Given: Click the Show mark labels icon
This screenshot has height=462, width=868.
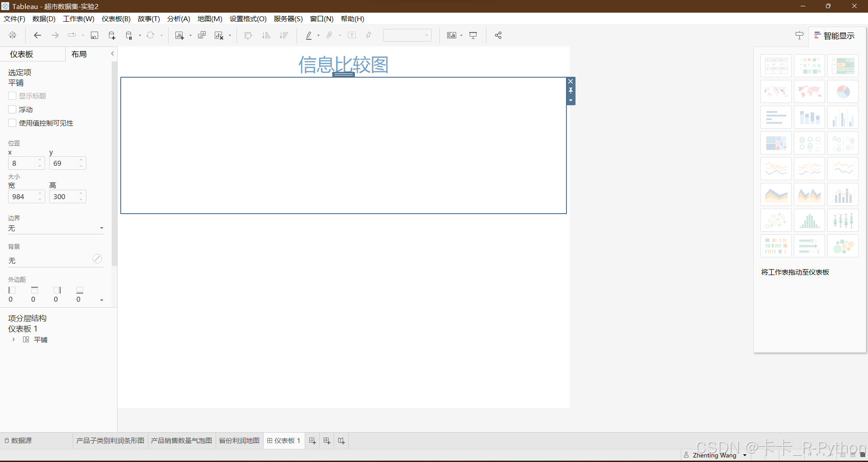Looking at the screenshot, I should [x=352, y=35].
